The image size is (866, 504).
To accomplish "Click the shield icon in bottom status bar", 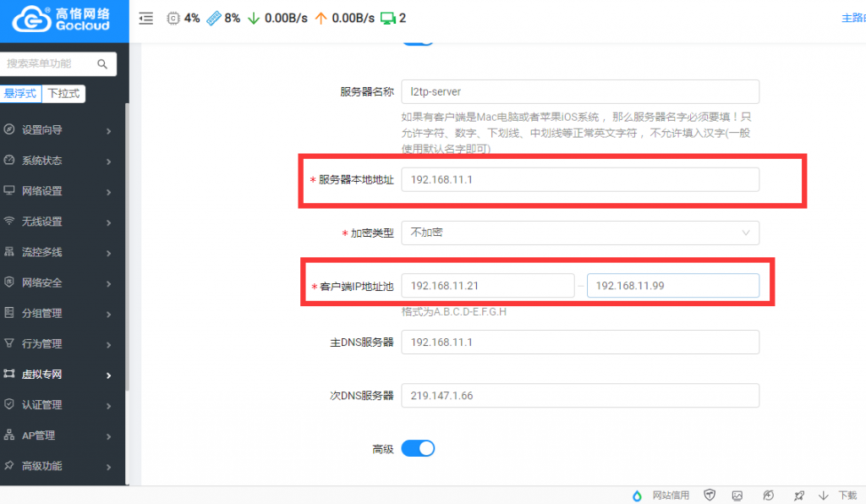I will (710, 496).
